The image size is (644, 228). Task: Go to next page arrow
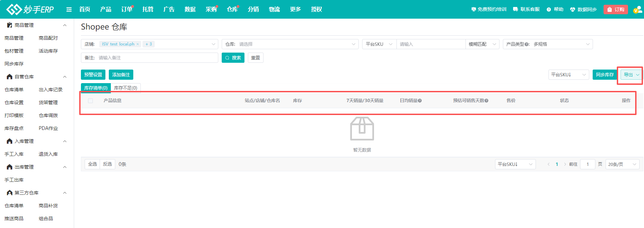(x=565, y=164)
